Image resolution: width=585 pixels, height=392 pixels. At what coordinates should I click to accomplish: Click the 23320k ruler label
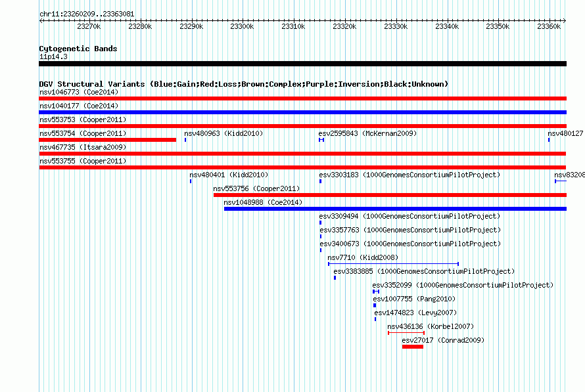click(x=344, y=26)
